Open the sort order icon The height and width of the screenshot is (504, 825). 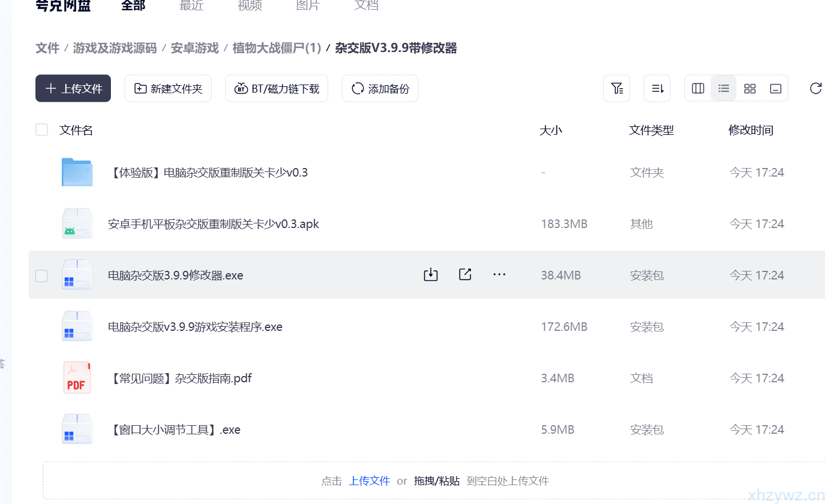pos(657,88)
